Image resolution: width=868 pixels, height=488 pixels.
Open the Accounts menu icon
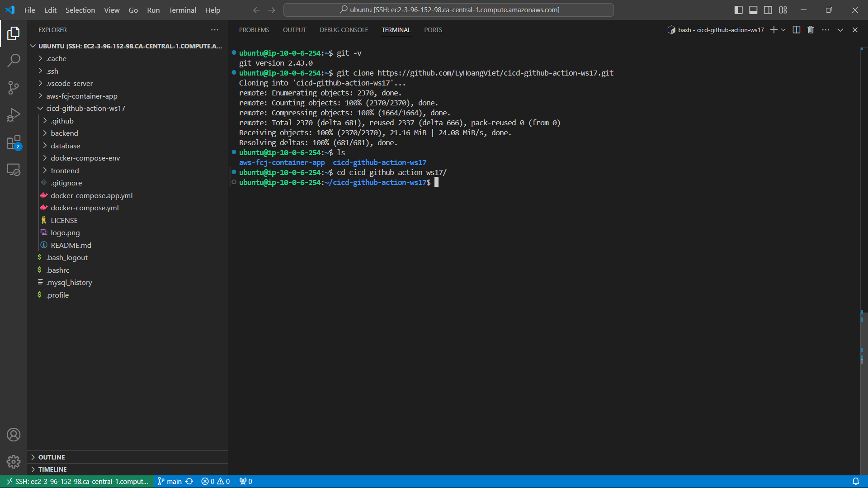click(14, 435)
